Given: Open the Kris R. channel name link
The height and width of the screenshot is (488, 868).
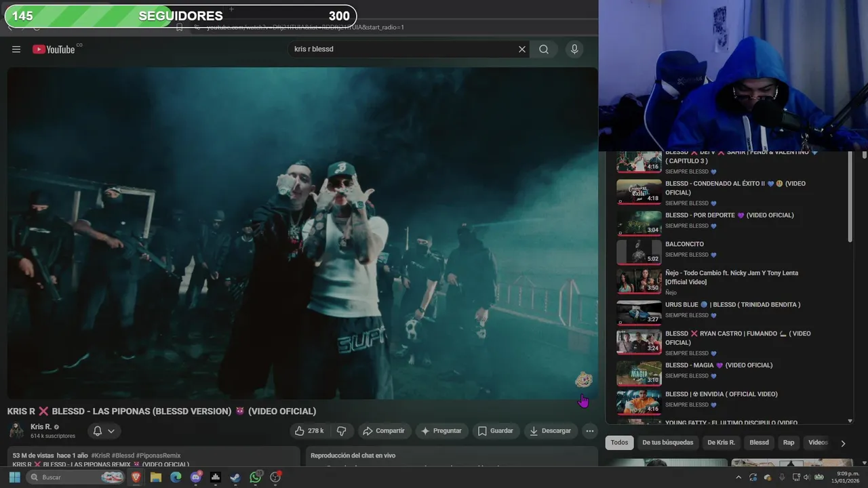Looking at the screenshot, I should [x=41, y=427].
